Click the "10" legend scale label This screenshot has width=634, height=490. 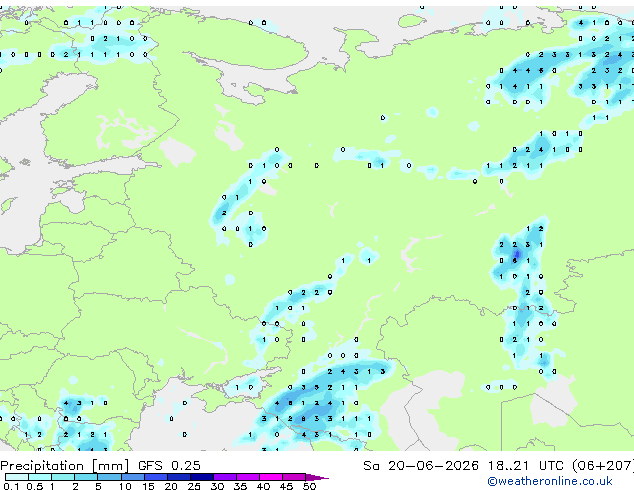pos(124,486)
